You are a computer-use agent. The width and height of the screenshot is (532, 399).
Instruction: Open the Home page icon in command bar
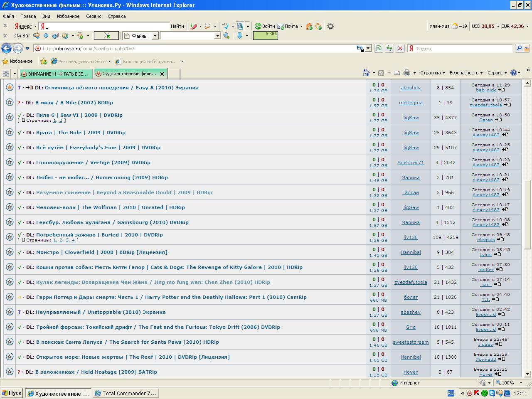click(x=366, y=73)
